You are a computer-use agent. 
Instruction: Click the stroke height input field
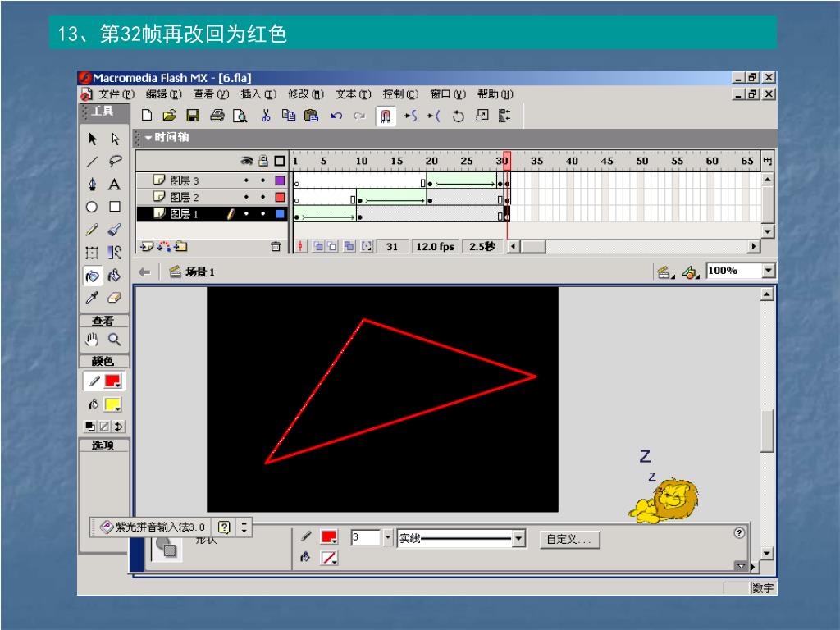click(x=365, y=537)
